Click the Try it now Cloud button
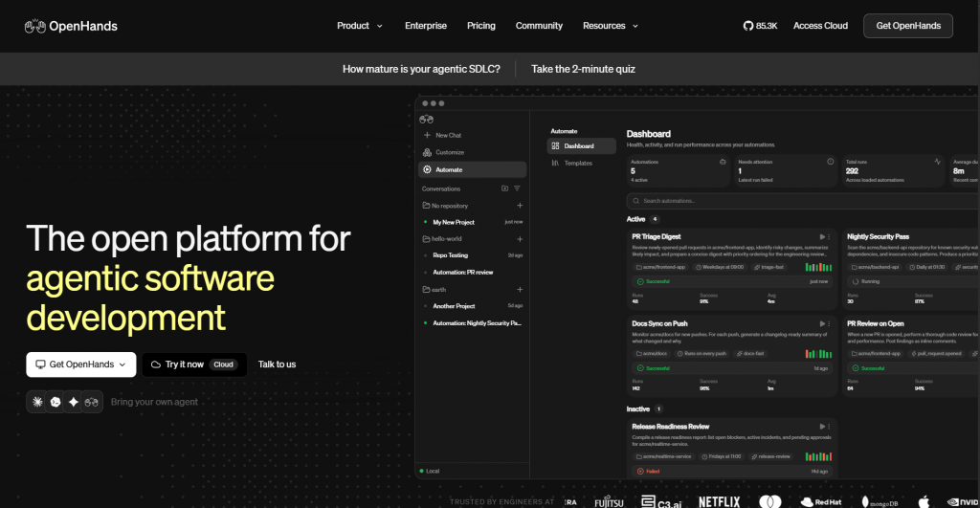980x508 pixels. pyautogui.click(x=194, y=364)
